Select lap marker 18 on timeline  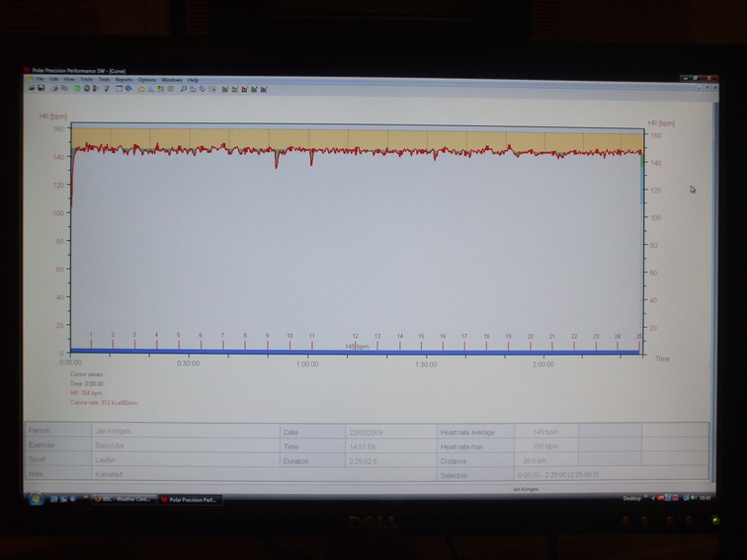[486, 342]
